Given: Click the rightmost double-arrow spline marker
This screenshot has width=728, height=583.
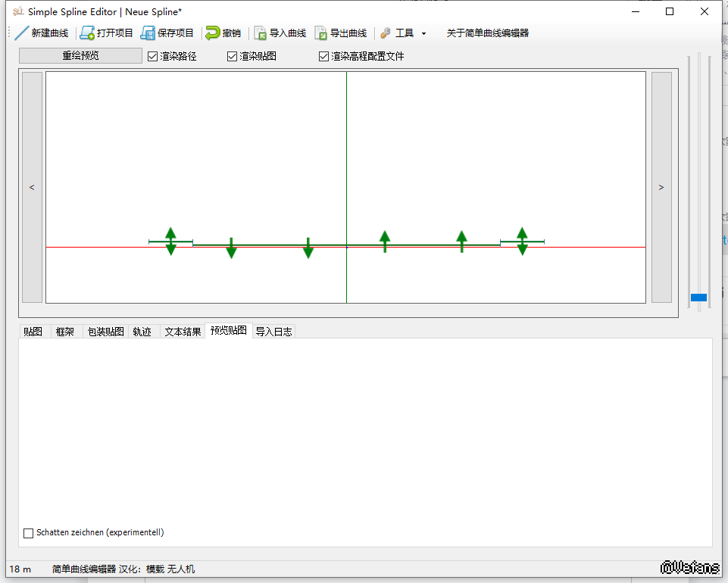Looking at the screenshot, I should point(522,242).
